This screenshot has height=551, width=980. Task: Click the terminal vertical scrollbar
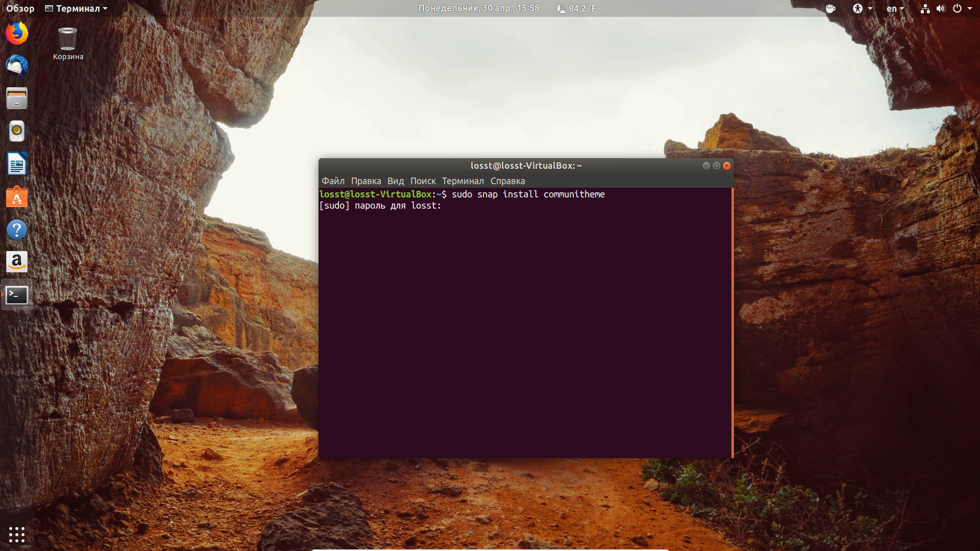(x=732, y=323)
